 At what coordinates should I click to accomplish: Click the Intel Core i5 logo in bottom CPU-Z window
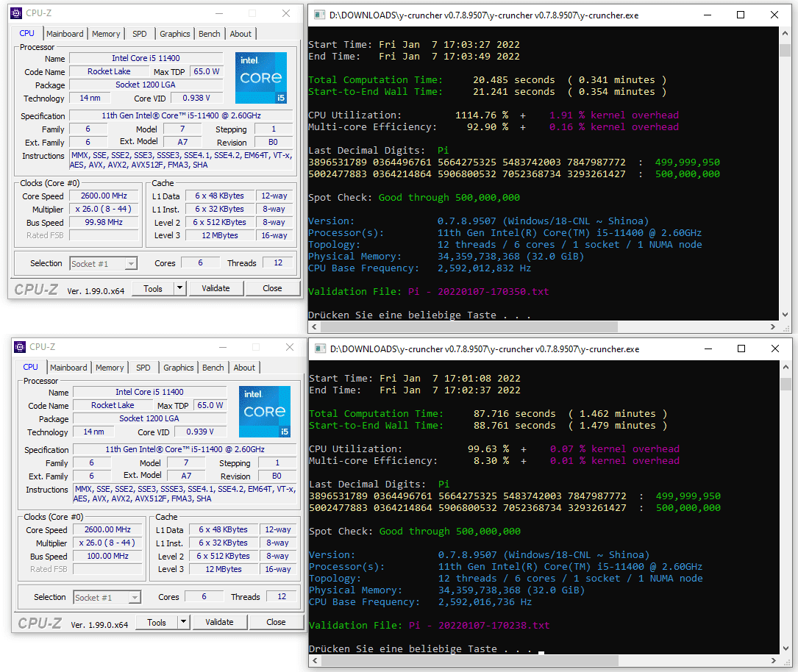pyautogui.click(x=265, y=412)
